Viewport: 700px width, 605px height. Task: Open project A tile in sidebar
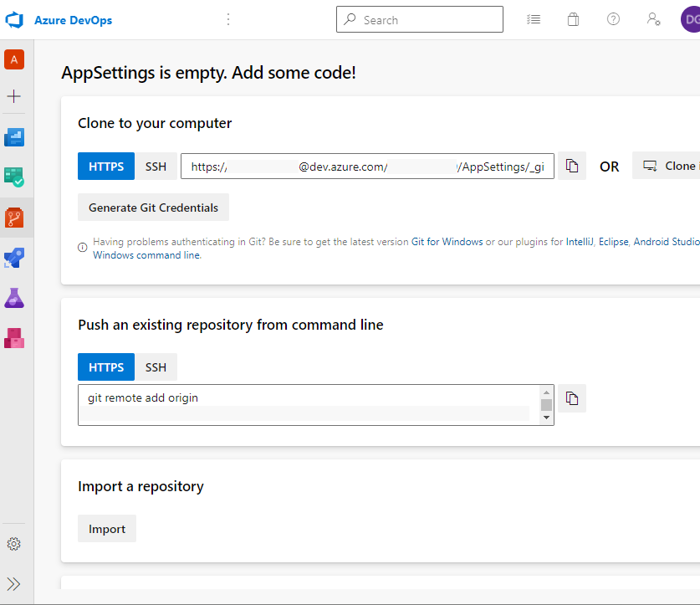(14, 59)
